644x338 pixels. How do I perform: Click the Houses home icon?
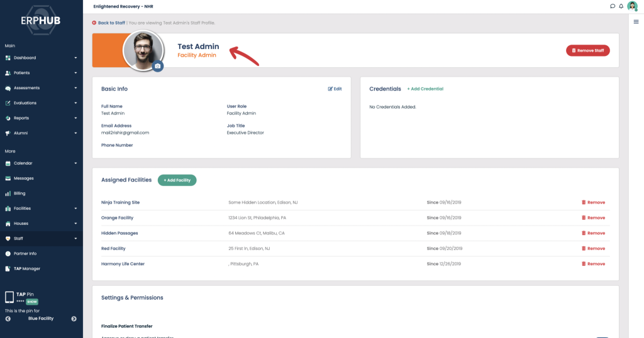coord(8,224)
